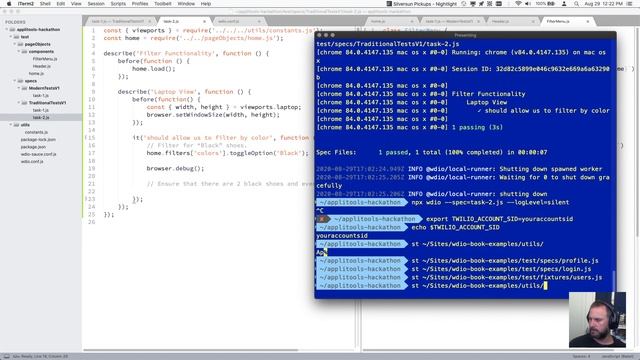Collapse the specs folder

(15, 81)
